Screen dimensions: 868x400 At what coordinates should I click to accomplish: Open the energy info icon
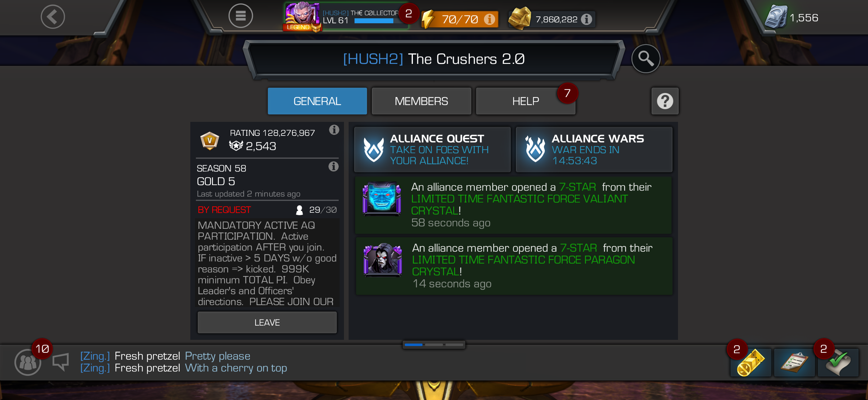click(490, 19)
